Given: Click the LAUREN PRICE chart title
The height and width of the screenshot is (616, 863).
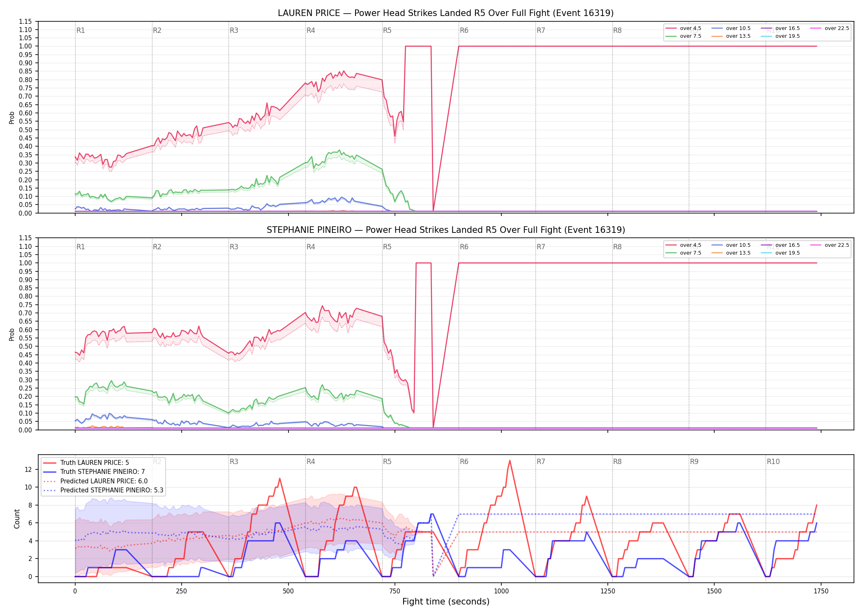Looking at the screenshot, I should pyautogui.click(x=446, y=13).
